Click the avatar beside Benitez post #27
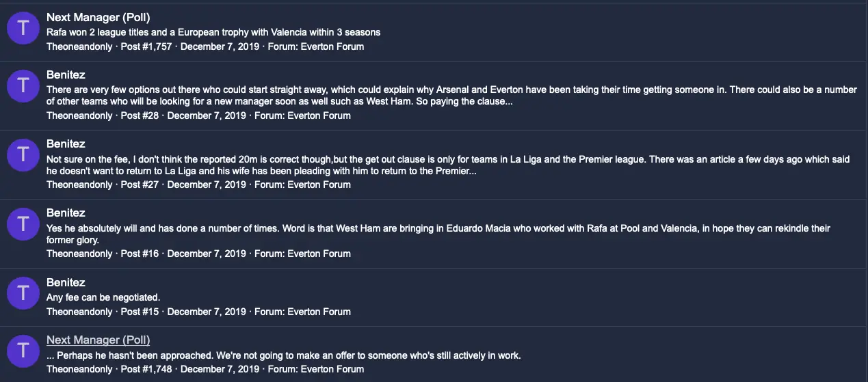 23,154
